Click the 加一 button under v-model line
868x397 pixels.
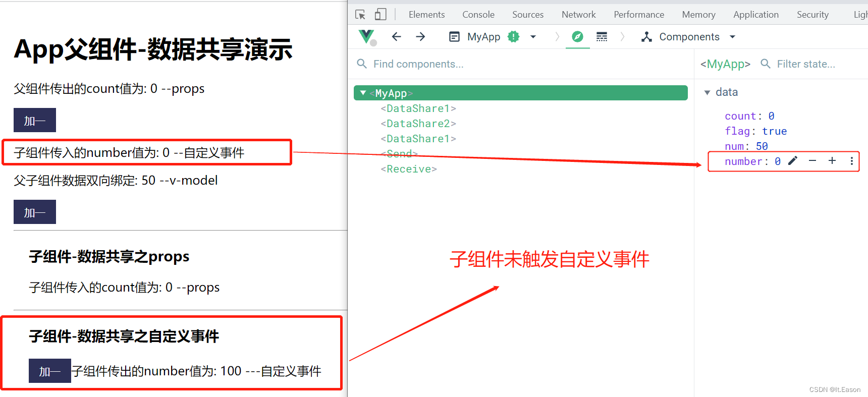click(x=35, y=212)
